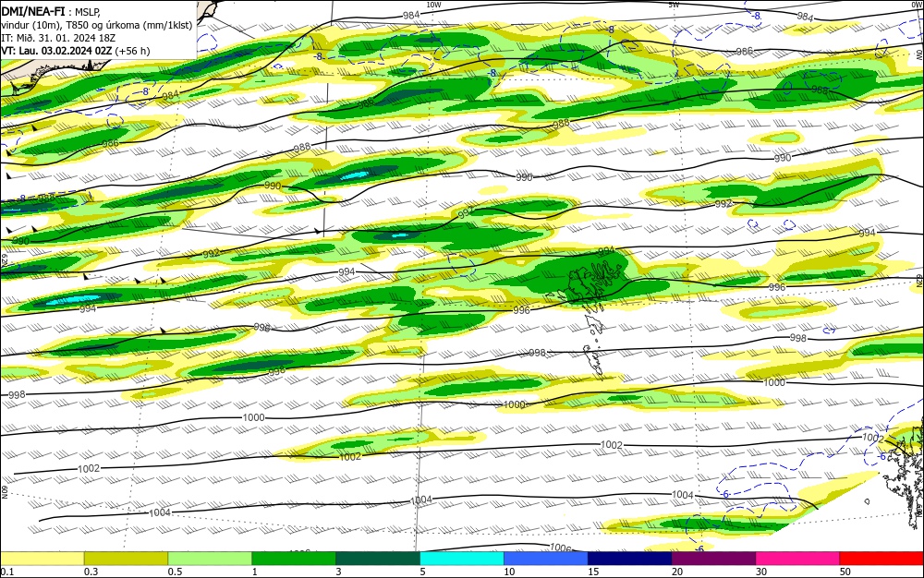The image size is (924, 578).
Task: Click the "3" legend value
Action: coord(339,572)
